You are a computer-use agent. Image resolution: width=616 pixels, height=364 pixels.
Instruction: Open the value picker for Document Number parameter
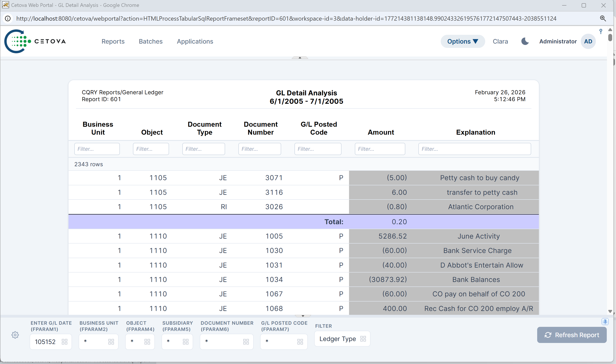246,341
